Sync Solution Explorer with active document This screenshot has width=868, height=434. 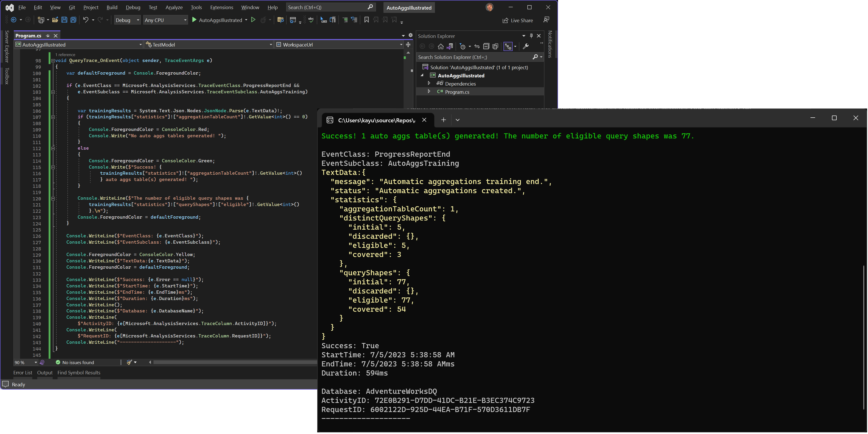(x=477, y=46)
